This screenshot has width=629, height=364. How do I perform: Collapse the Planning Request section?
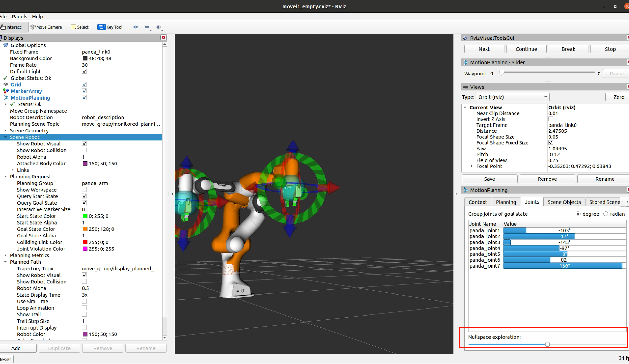click(x=5, y=177)
